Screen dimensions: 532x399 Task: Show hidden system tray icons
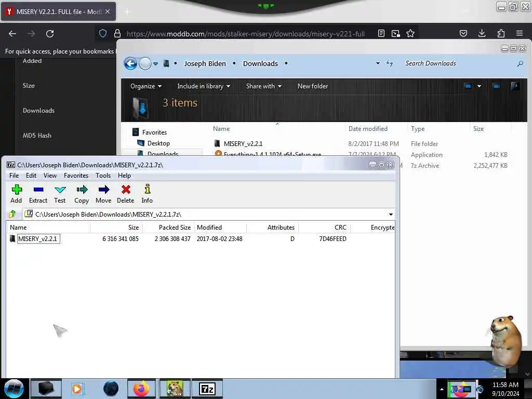click(x=442, y=389)
